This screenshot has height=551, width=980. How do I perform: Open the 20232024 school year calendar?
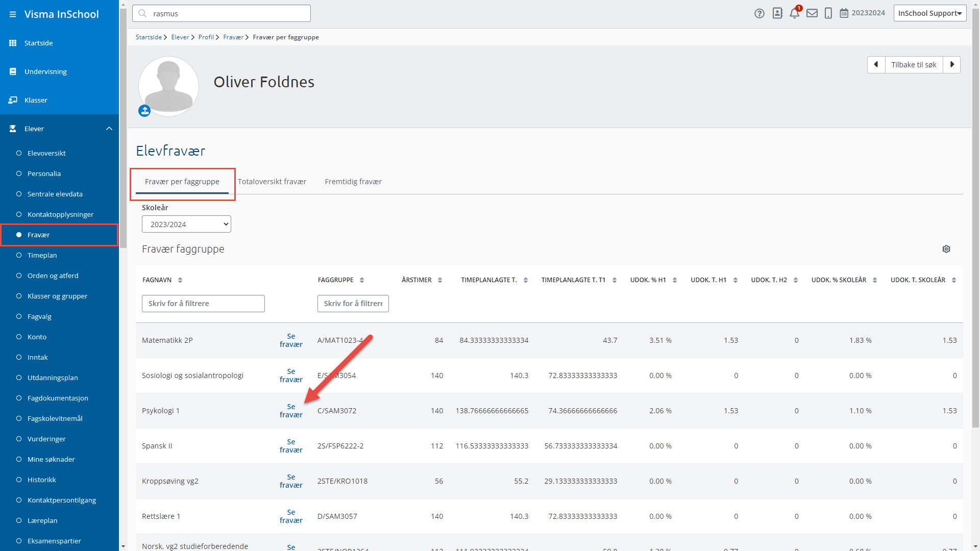863,13
